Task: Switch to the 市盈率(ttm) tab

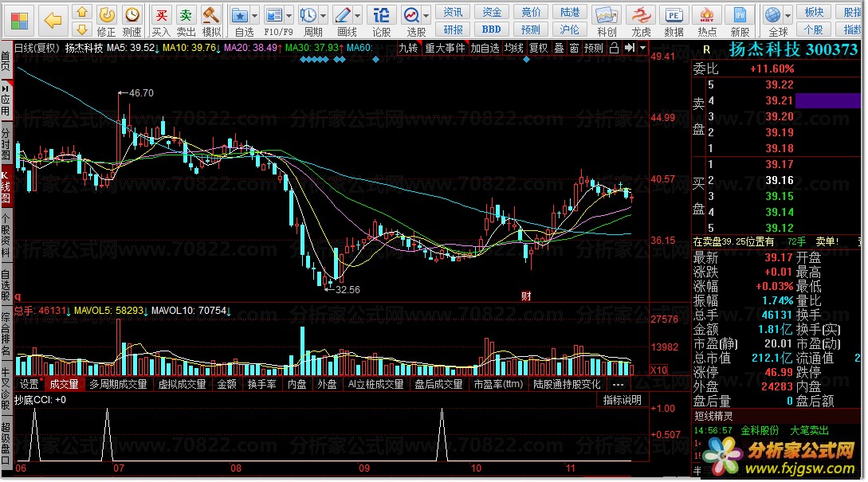Action: (498, 384)
